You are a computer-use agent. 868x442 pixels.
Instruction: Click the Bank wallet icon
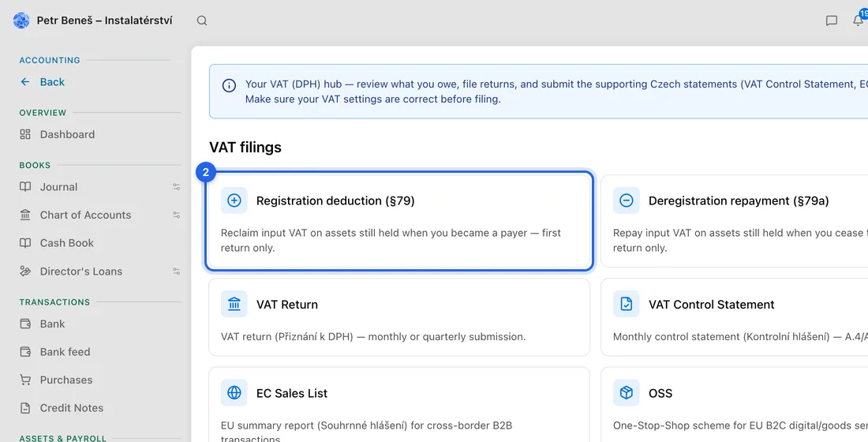(x=25, y=324)
